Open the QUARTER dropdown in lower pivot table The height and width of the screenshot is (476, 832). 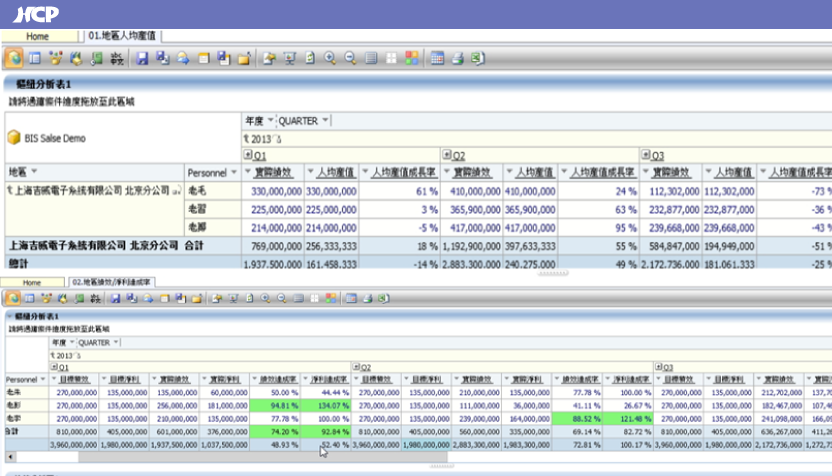pos(116,342)
